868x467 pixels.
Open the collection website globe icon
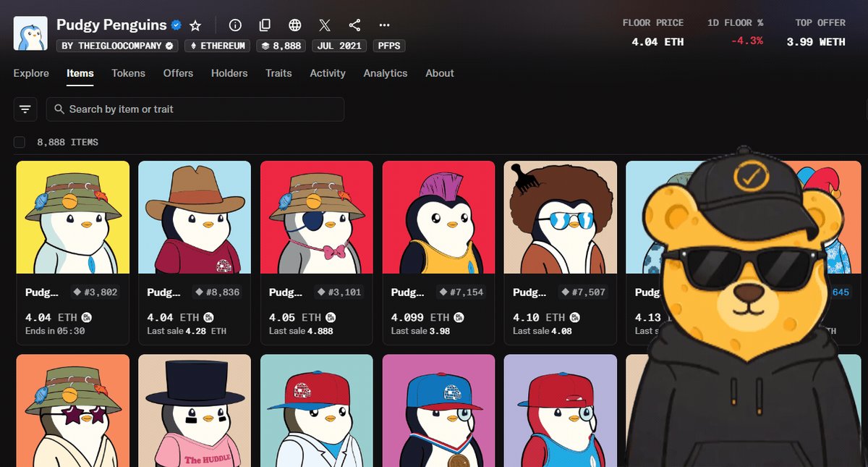294,25
